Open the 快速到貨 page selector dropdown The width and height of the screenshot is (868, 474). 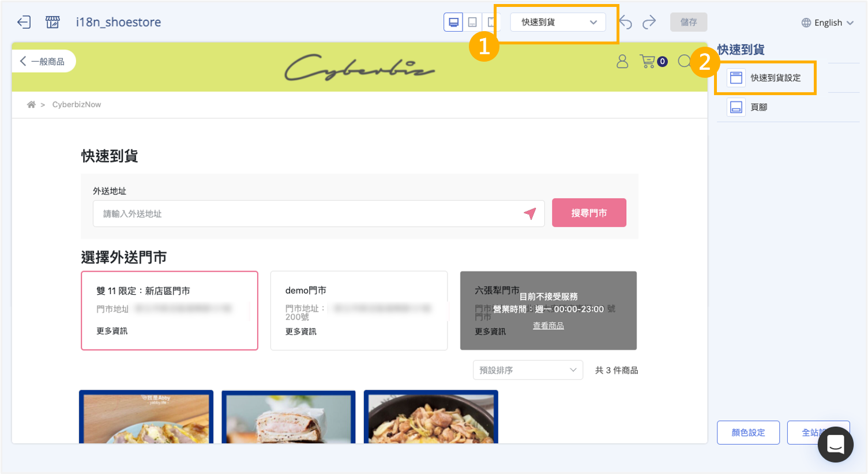[558, 22]
